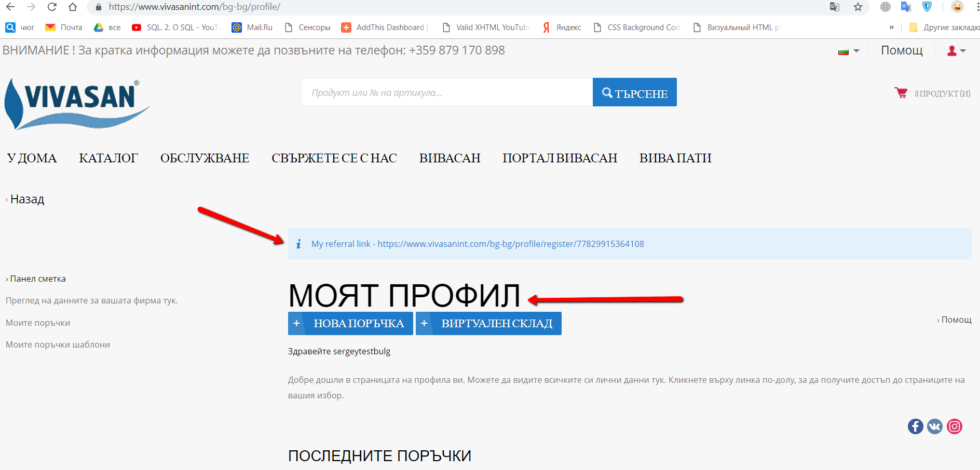Click the 'Здравейте sergeytestbulg' greeting text
Viewport: 980px width, 470px height.
[339, 351]
